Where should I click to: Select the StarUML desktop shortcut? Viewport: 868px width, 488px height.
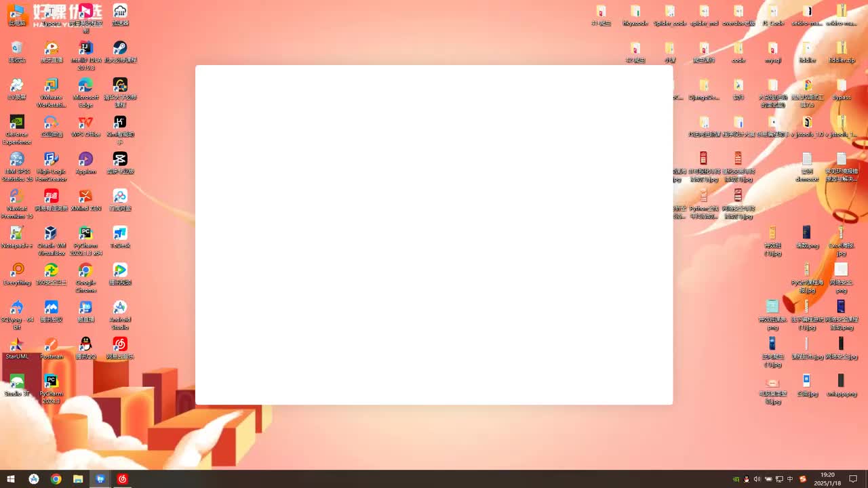pos(17,348)
